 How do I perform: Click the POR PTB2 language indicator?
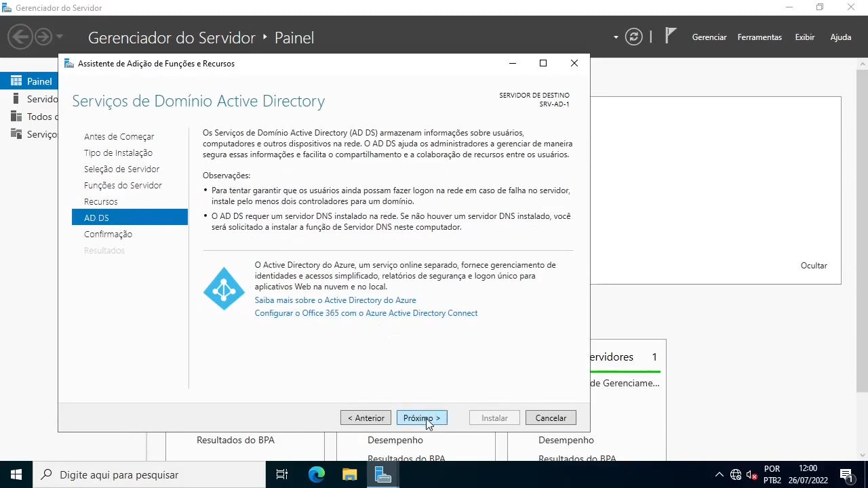[x=772, y=473]
